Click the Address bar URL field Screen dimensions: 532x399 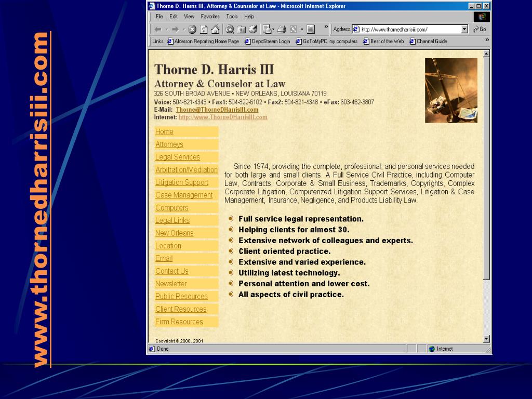pyautogui.click(x=410, y=30)
